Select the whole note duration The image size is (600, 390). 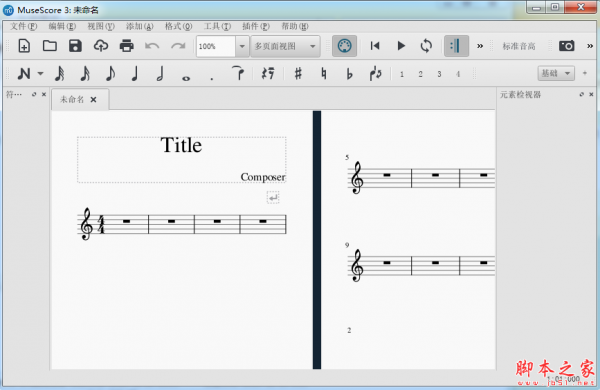[x=186, y=78]
